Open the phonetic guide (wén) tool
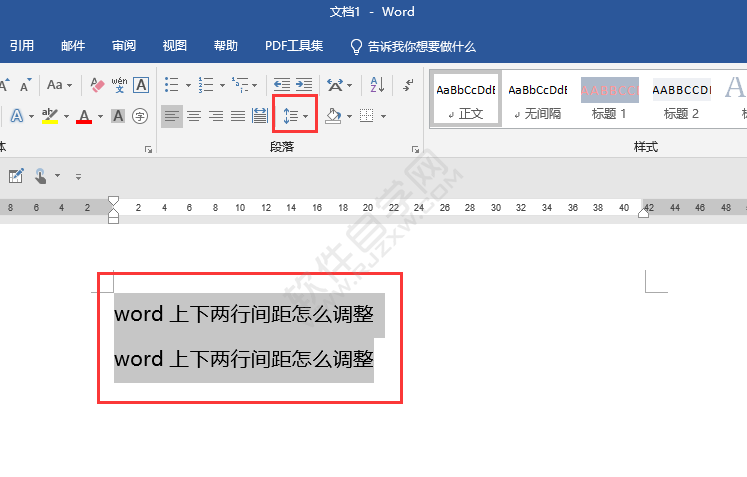The height and width of the screenshot is (477, 747). coord(119,85)
